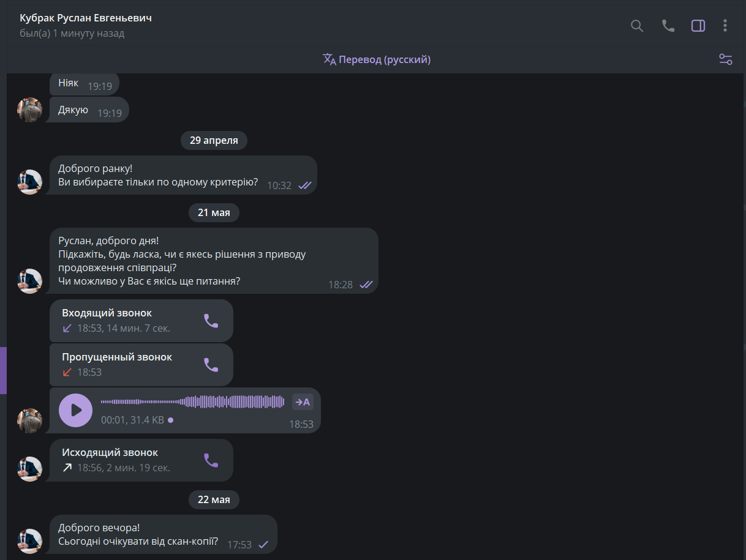This screenshot has height=560, width=746.
Task: Toggle the right sidebar panel icon
Action: (698, 26)
